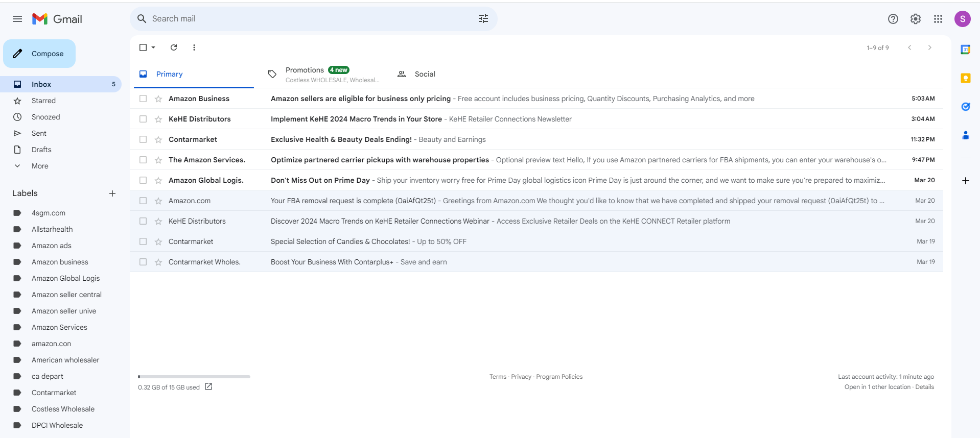Viewport: 980px width, 438px height.
Task: Open the Allstarhealth label
Action: click(52, 229)
